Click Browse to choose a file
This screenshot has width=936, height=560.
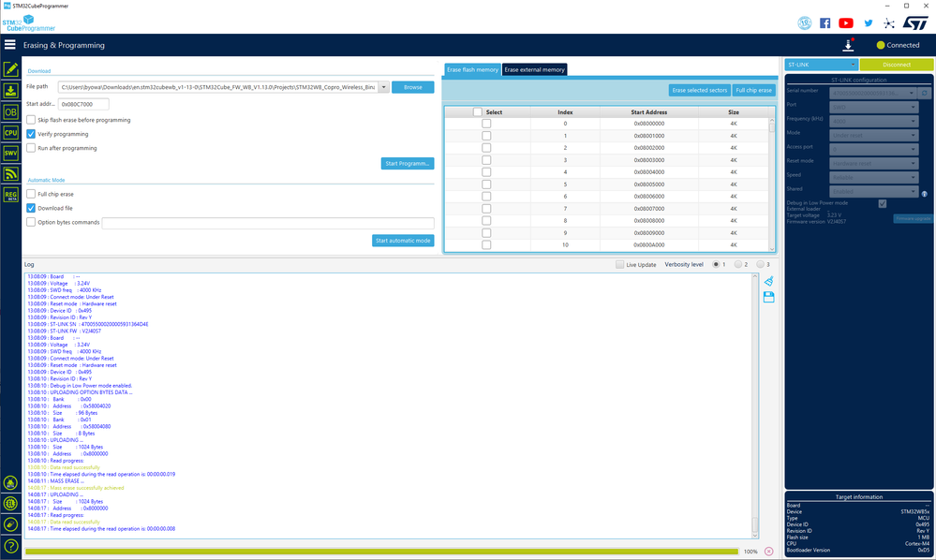412,87
